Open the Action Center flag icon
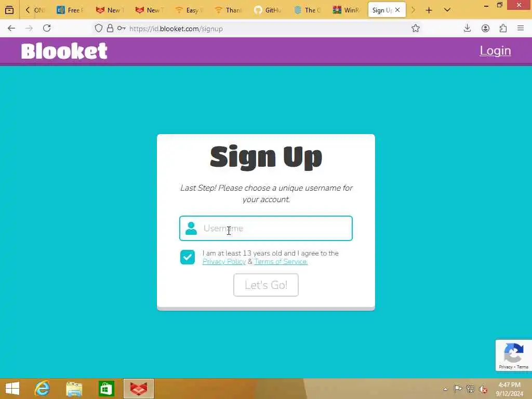Image resolution: width=532 pixels, height=399 pixels. click(x=458, y=389)
